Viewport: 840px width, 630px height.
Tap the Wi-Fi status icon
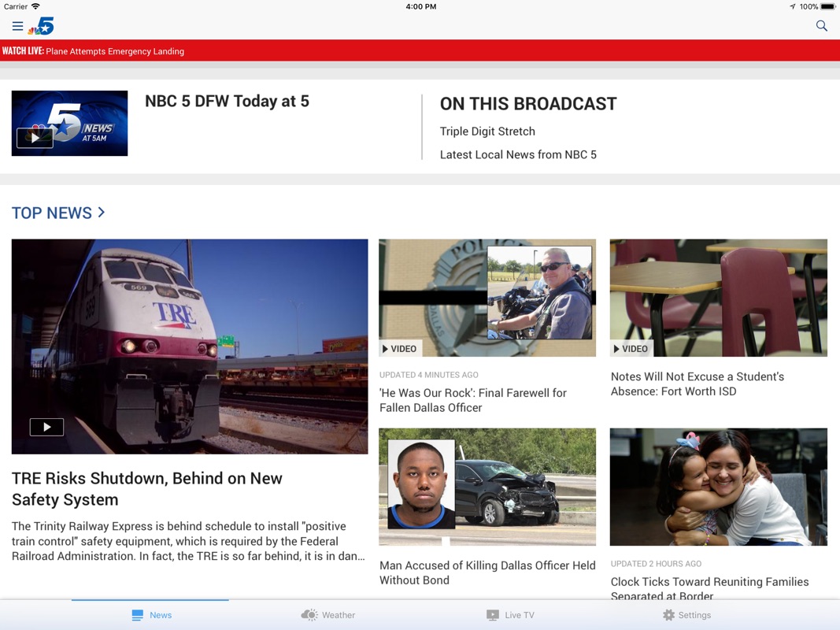pos(35,6)
